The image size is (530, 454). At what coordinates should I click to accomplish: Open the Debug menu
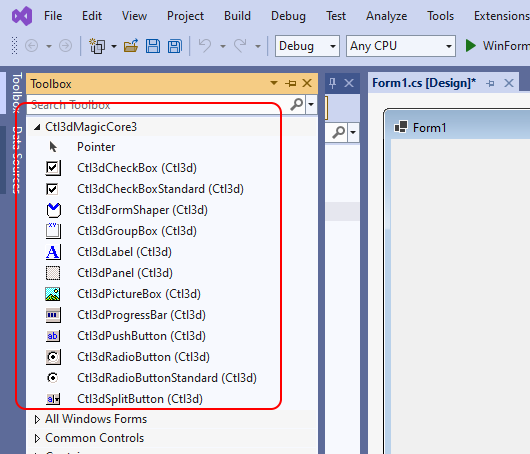[288, 16]
